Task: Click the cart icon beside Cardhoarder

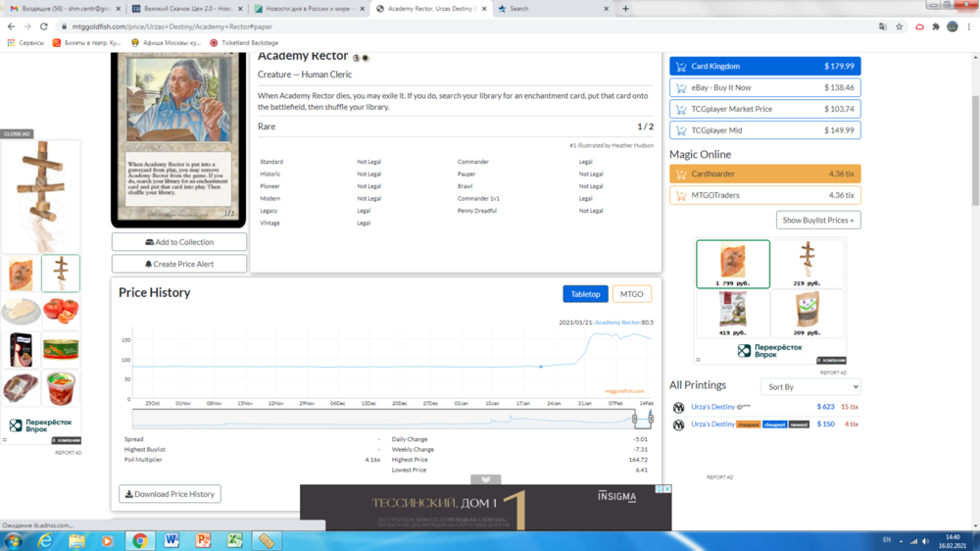Action: pos(681,175)
